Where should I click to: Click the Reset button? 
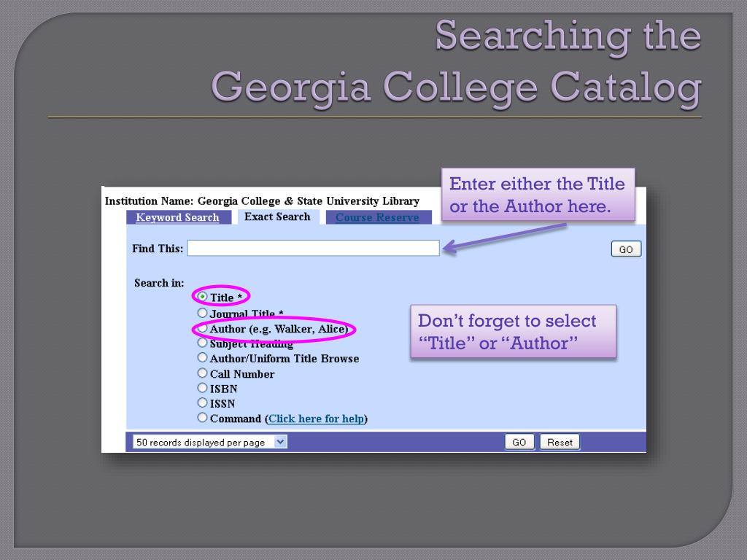[x=560, y=443]
